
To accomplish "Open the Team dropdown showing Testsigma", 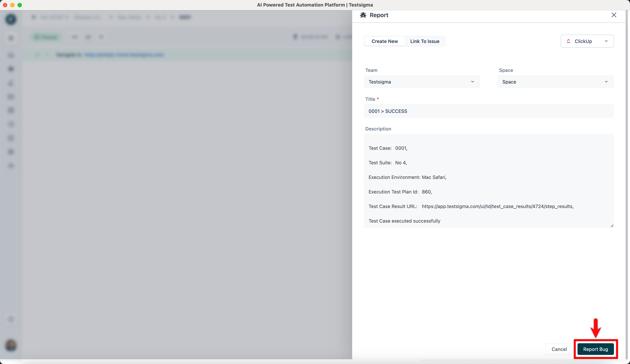I will click(421, 82).
